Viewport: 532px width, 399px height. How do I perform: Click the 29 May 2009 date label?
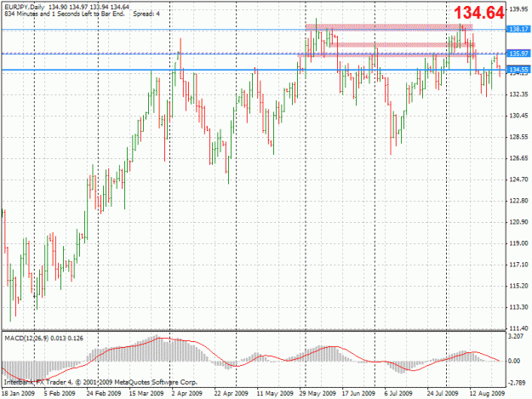317,393
